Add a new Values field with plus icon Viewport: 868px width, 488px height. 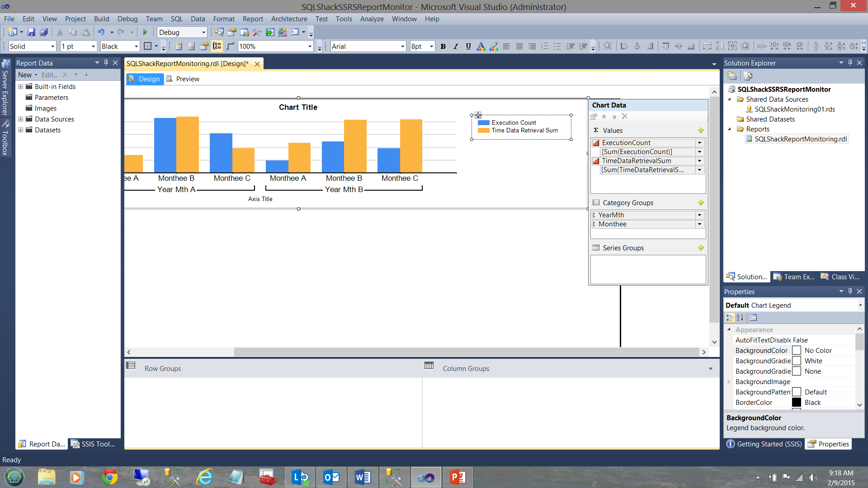tap(701, 130)
